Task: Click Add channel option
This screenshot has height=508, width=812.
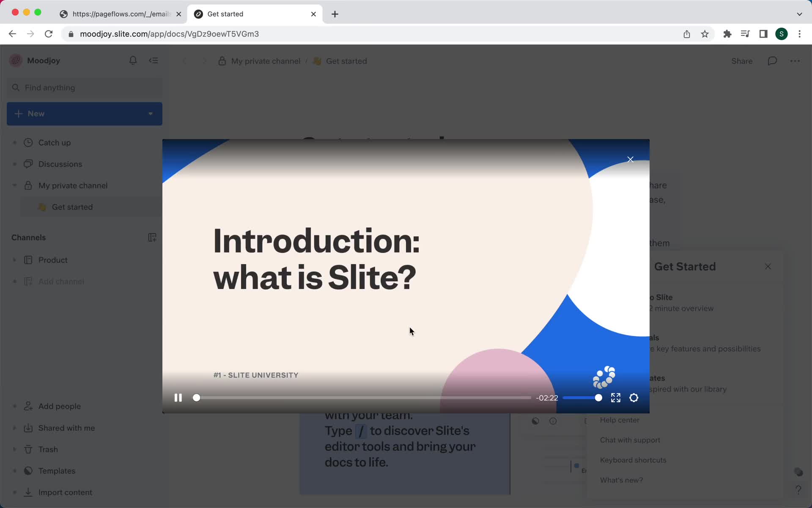Action: [61, 282]
